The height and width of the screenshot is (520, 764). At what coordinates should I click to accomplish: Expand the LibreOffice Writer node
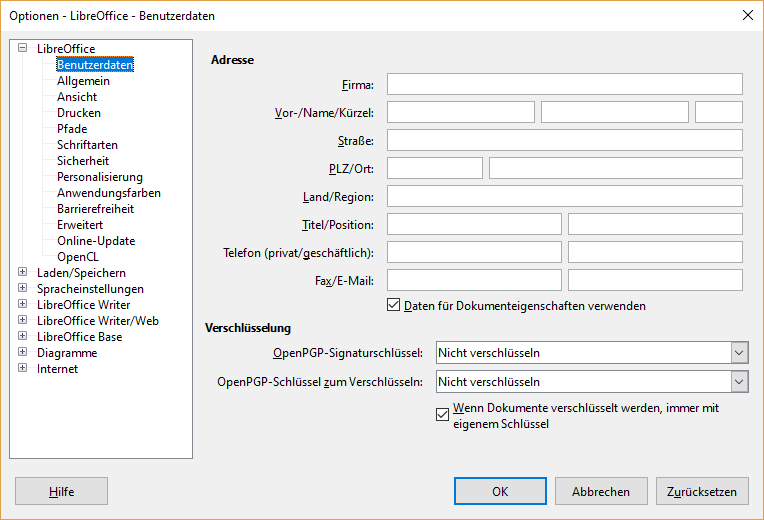22,304
